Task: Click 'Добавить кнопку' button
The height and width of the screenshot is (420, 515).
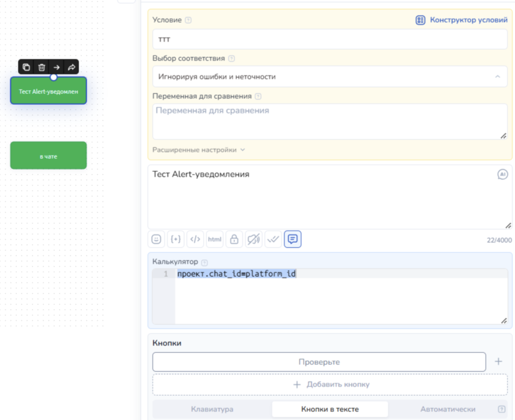Action: coord(330,384)
